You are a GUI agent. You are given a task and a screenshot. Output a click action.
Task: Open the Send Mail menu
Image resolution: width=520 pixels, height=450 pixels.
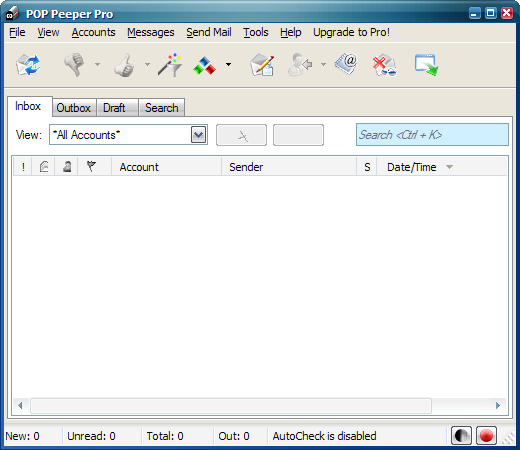coord(209,32)
